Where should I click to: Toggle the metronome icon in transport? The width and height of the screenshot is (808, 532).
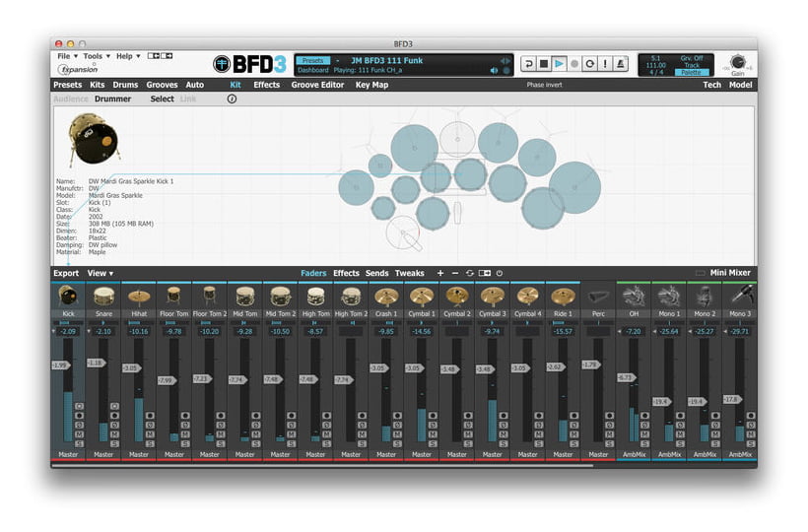point(621,64)
